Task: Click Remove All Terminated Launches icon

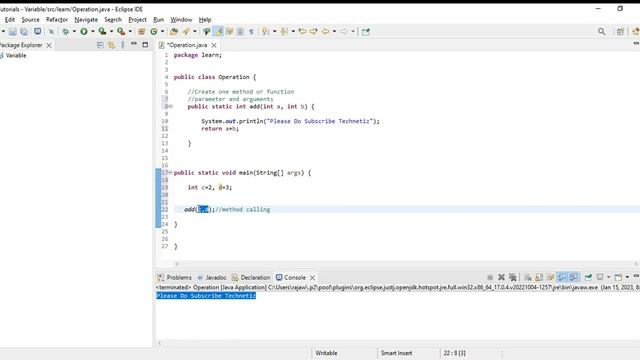Action: coord(513,277)
